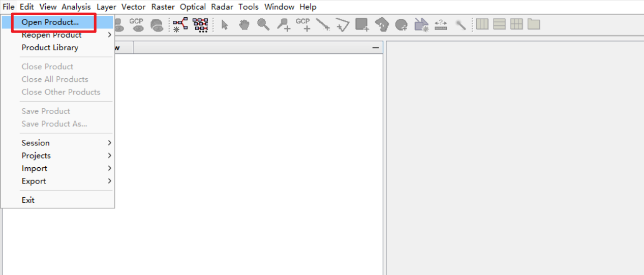Select the arrow Selection tool
The width and height of the screenshot is (644, 275).
(225, 24)
